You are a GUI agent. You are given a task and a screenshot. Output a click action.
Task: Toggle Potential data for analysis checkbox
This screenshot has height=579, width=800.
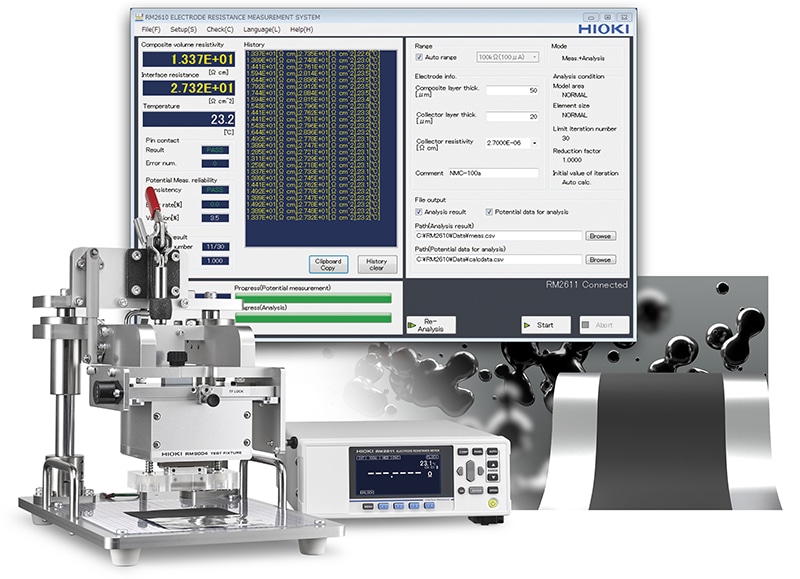(x=489, y=212)
